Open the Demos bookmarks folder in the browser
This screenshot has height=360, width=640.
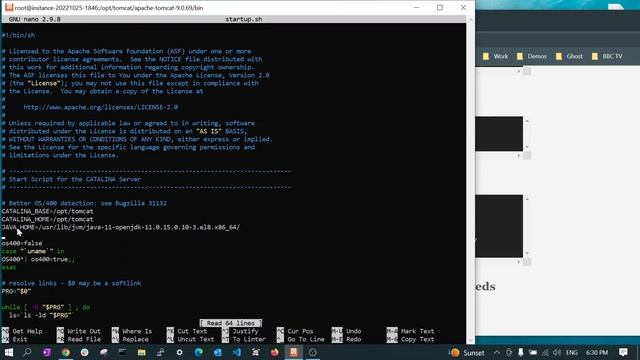point(531,56)
